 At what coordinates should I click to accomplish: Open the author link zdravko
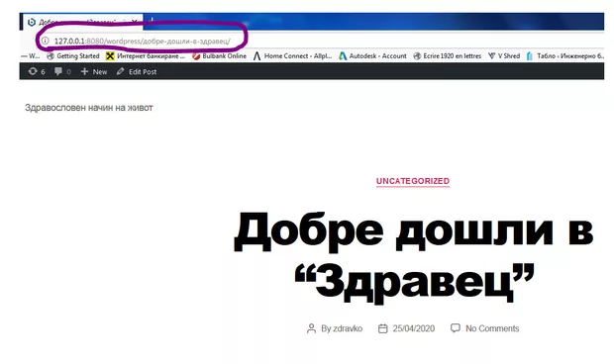[348, 328]
